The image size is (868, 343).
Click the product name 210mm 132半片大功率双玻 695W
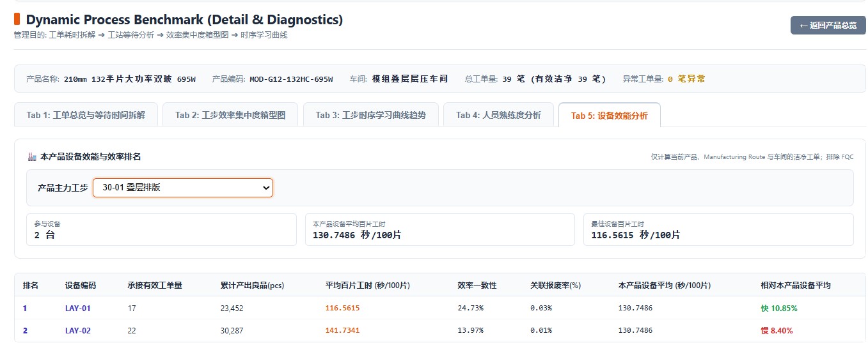pos(130,79)
